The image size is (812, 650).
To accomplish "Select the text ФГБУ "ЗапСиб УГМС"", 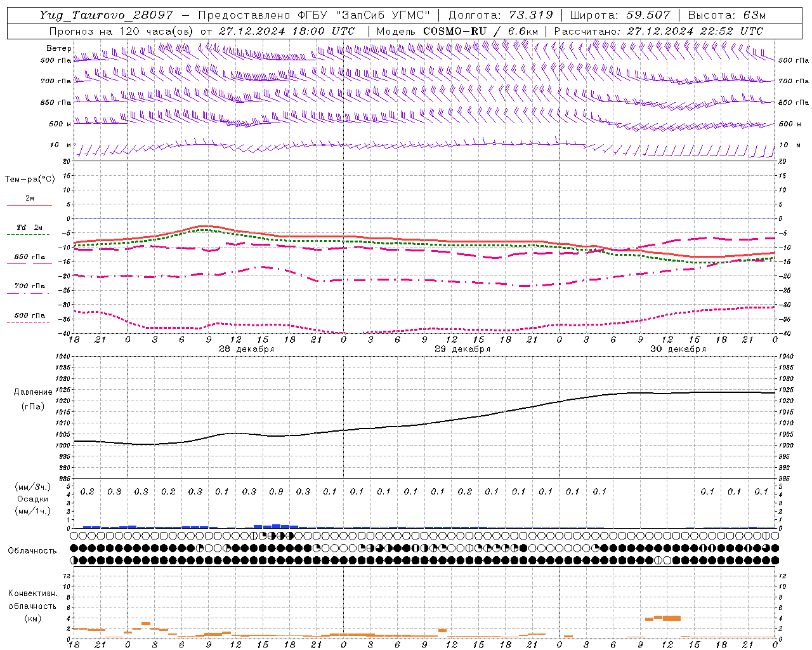I will tap(363, 15).
